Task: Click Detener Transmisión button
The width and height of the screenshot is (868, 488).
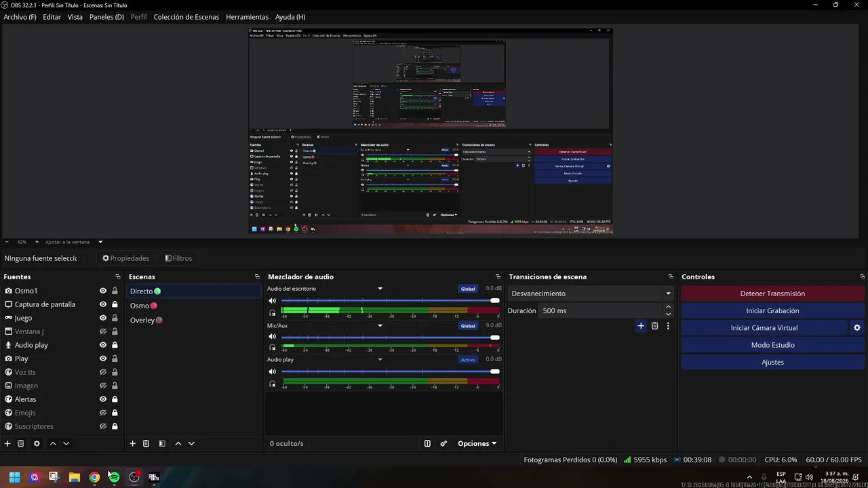Action: point(773,293)
